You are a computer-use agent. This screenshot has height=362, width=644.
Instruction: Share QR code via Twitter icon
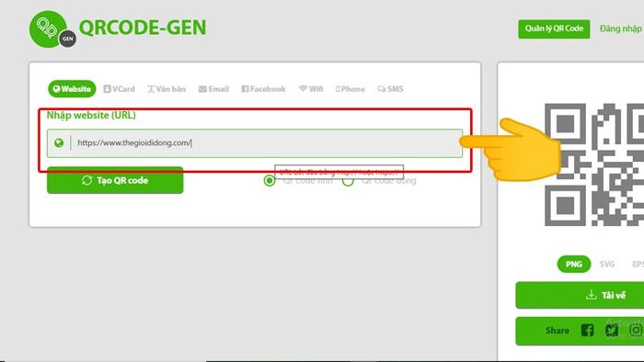612,330
